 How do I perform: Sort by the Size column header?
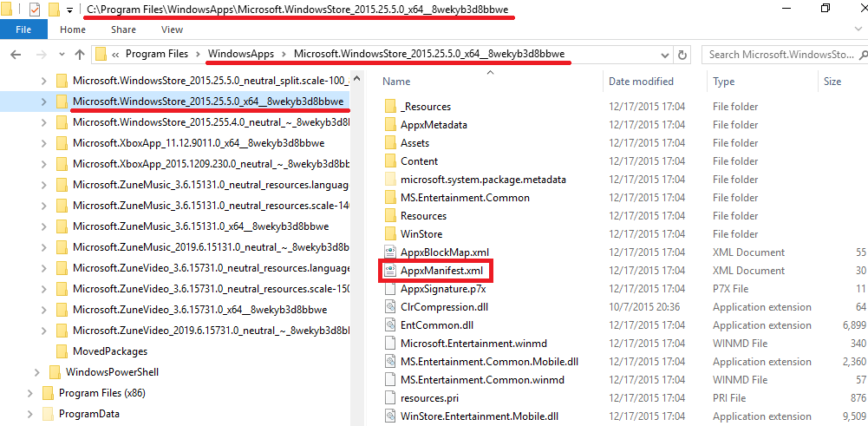832,82
